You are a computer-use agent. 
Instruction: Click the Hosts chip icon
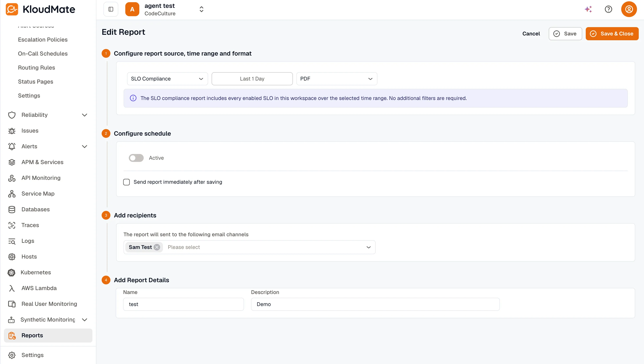tap(12, 257)
